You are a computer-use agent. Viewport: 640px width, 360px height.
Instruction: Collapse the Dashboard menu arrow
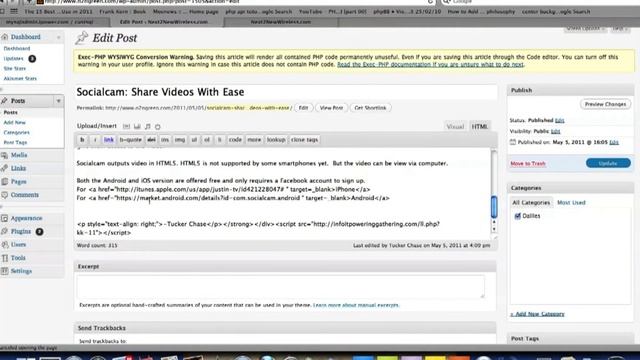(x=58, y=37)
